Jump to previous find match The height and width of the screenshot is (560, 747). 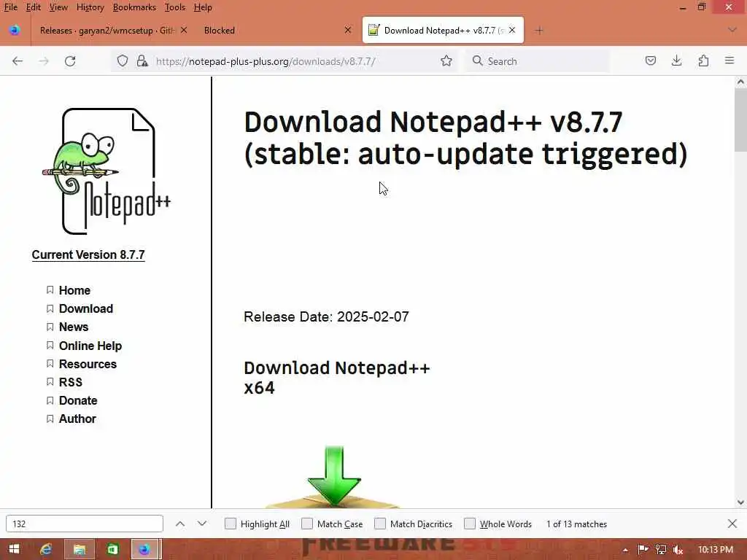click(180, 524)
